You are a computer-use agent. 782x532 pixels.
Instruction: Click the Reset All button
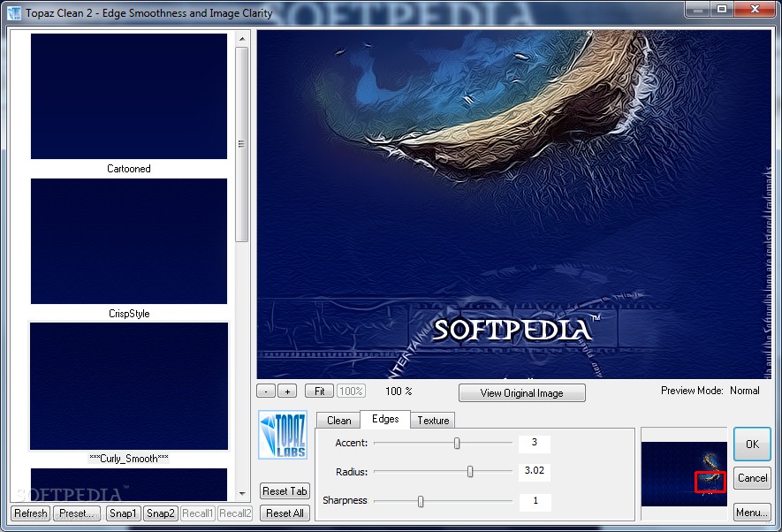(285, 513)
